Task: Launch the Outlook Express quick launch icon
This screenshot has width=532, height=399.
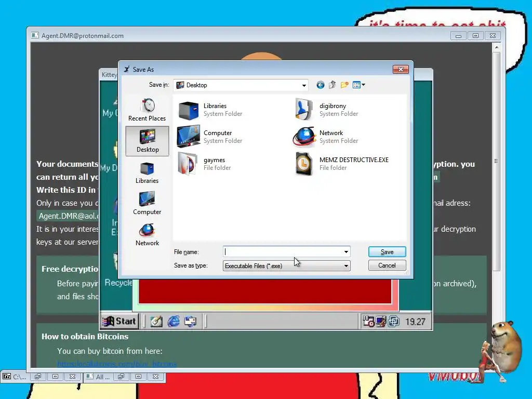Action: pyautogui.click(x=190, y=321)
